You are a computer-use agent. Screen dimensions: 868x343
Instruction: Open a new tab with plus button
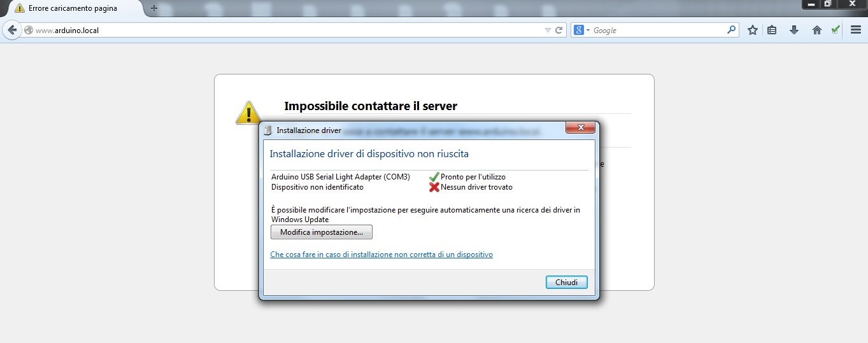153,8
